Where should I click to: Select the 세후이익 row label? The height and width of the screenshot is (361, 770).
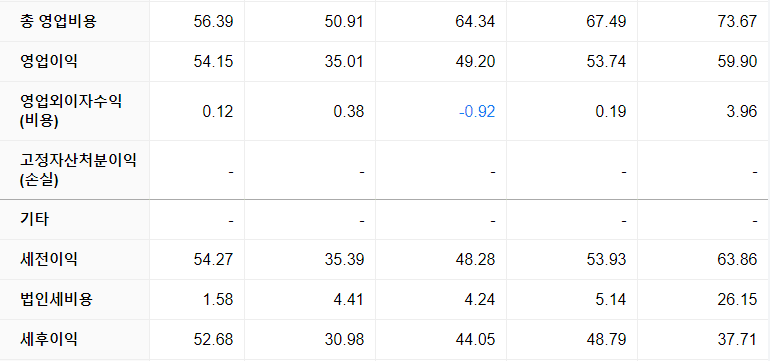pyautogui.click(x=49, y=339)
